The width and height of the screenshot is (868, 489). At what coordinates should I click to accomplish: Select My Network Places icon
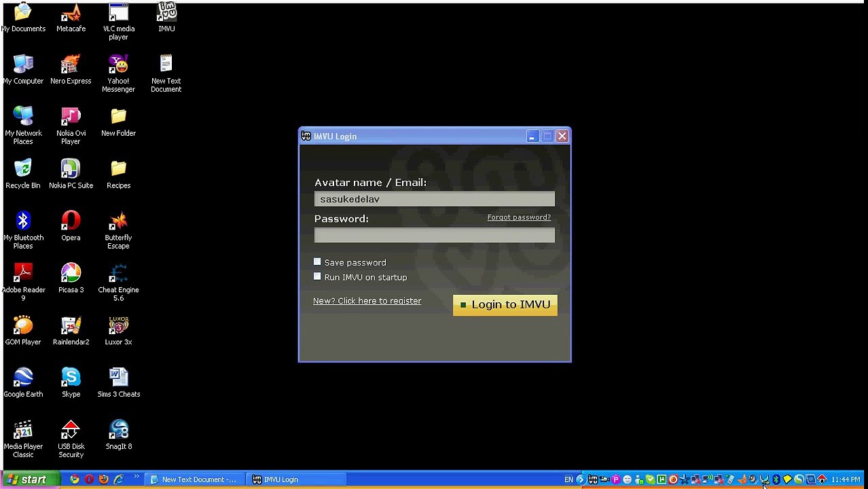[23, 126]
